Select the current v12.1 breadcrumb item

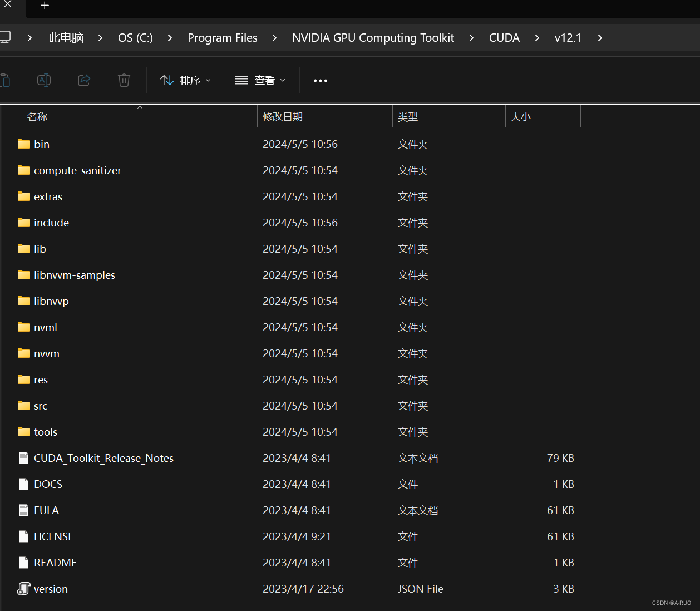point(568,37)
